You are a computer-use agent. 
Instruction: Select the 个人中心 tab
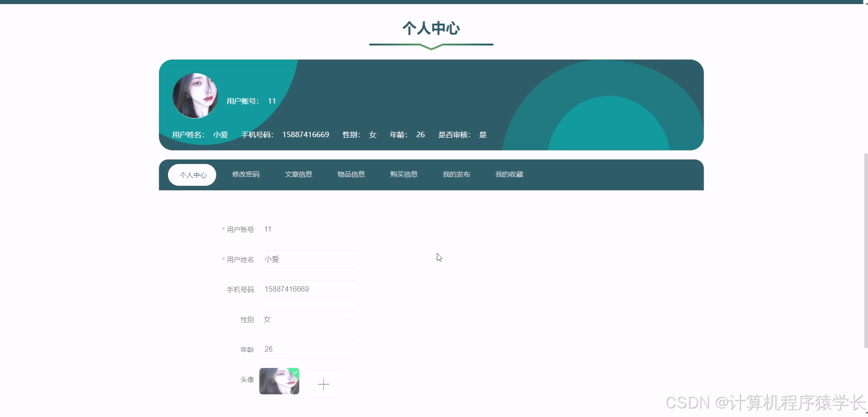tap(192, 175)
